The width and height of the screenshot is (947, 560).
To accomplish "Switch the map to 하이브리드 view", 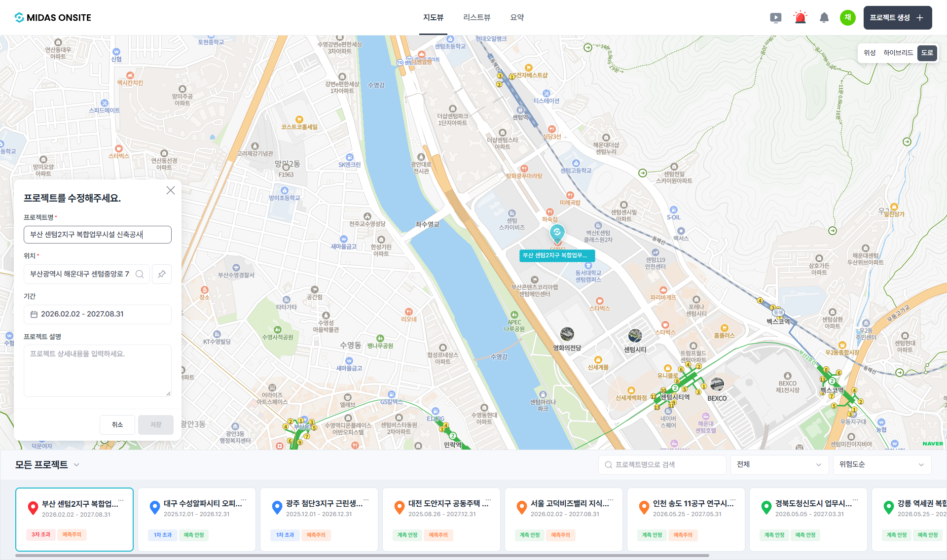I will [x=898, y=53].
